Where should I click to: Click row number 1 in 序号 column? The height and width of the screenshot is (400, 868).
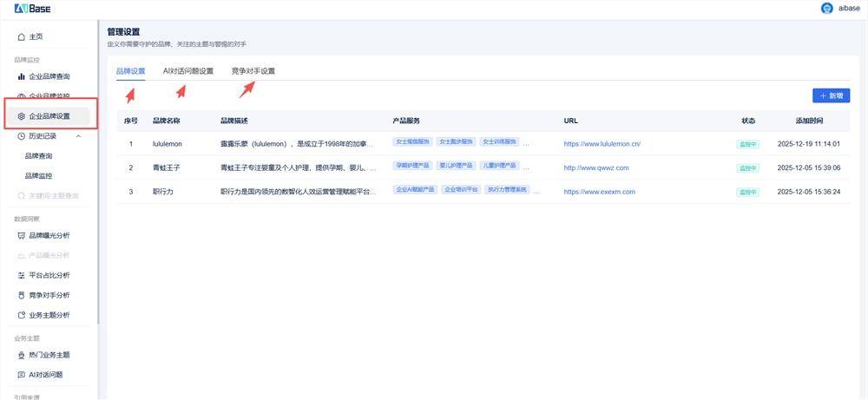tap(131, 144)
